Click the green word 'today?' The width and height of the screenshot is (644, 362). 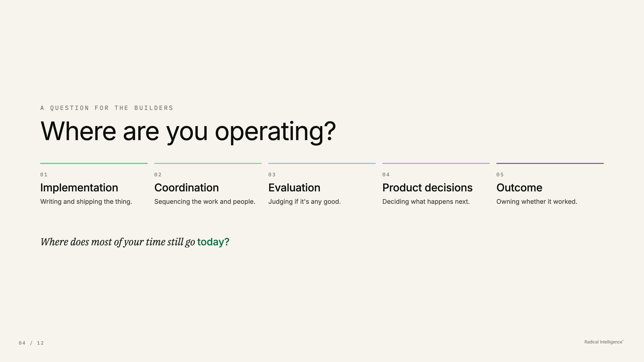(x=213, y=242)
